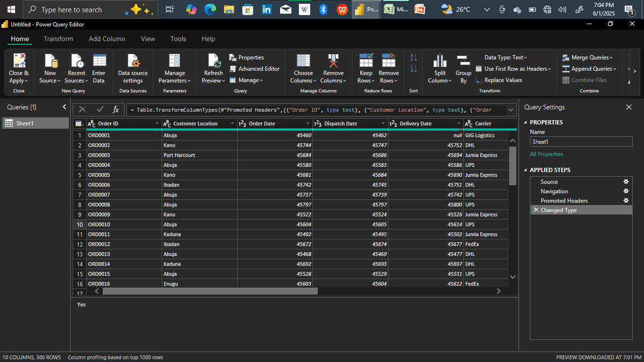This screenshot has width=644, height=362.
Task: Click in the query Name field
Action: coord(581,142)
